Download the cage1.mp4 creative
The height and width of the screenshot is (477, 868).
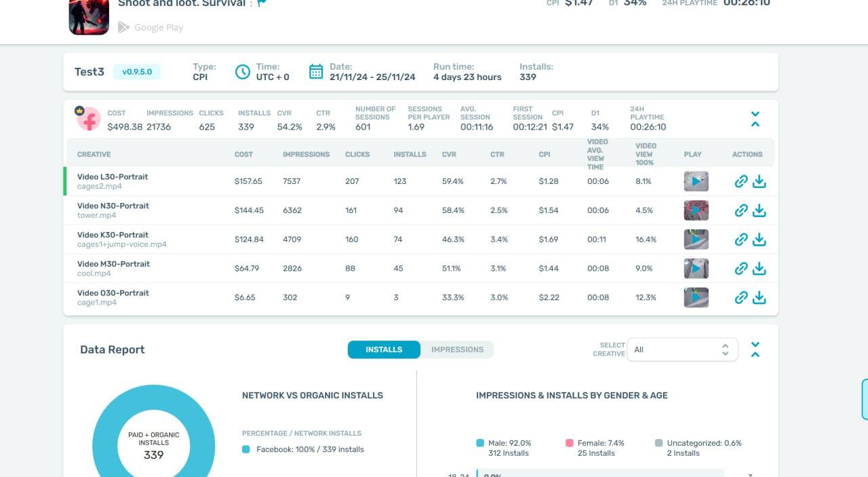point(760,297)
